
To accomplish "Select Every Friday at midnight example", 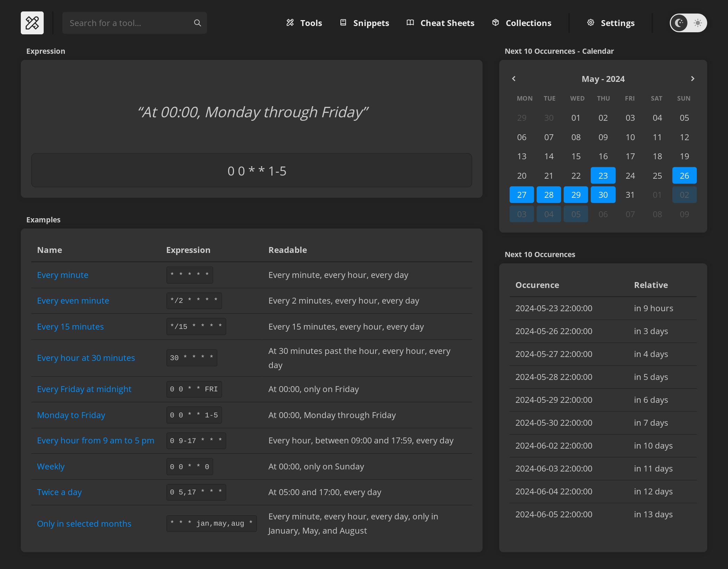I will click(x=84, y=389).
